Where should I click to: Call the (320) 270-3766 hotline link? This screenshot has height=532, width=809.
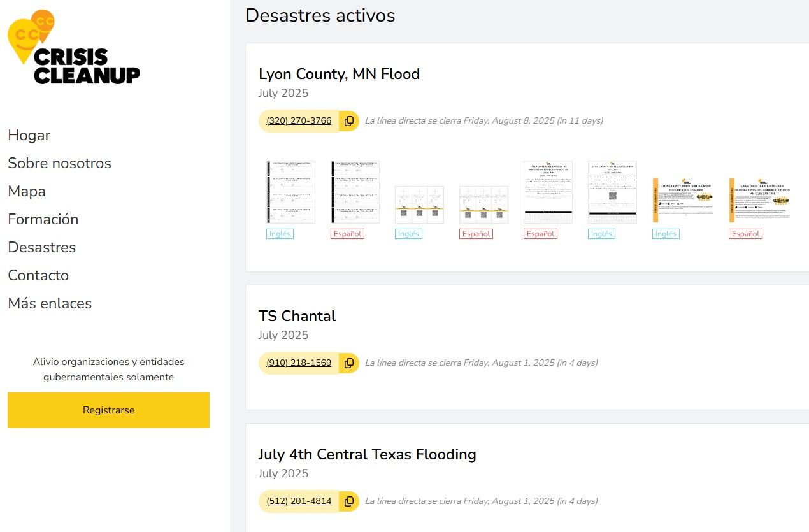coord(299,121)
